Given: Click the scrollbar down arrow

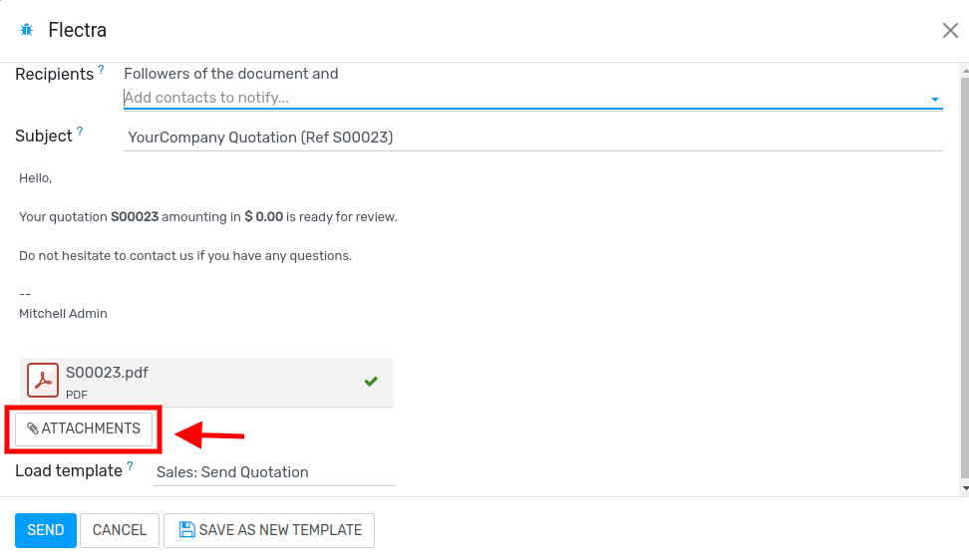Looking at the screenshot, I should [x=964, y=488].
